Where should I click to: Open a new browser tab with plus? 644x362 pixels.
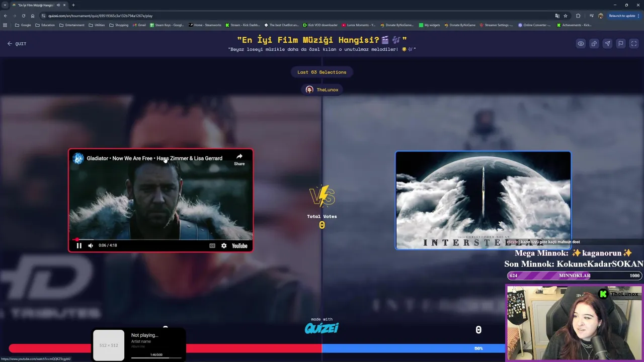[x=73, y=5]
